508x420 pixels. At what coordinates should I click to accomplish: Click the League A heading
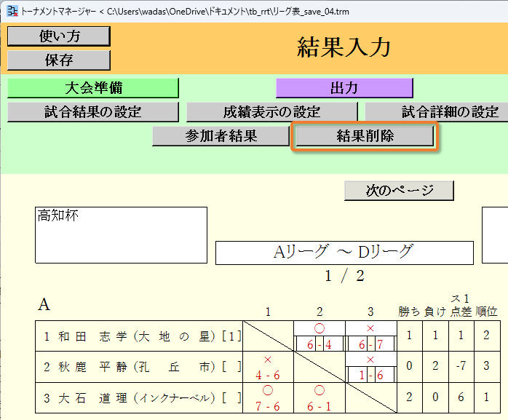[44, 305]
